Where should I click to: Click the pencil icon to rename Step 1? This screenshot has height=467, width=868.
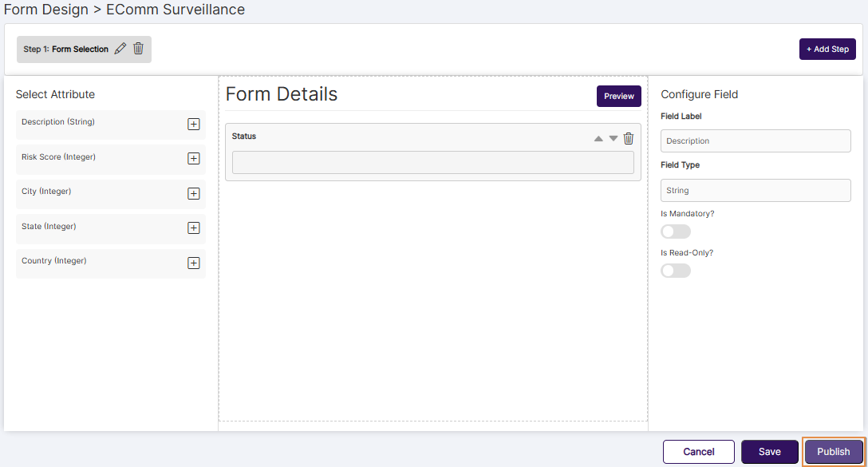120,49
